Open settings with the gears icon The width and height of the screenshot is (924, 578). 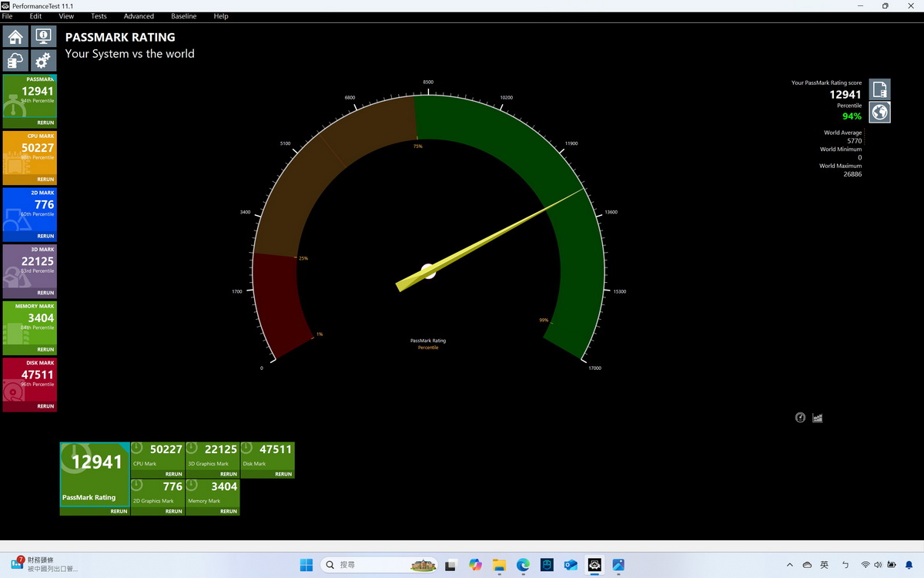pos(43,60)
